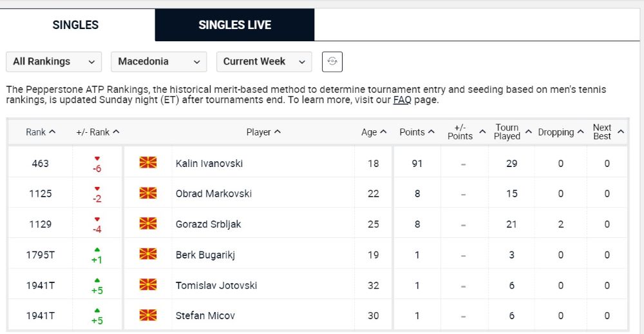The image size is (644, 334).
Task: Click the flag icon beside Stefan Micov
Action: (148, 315)
